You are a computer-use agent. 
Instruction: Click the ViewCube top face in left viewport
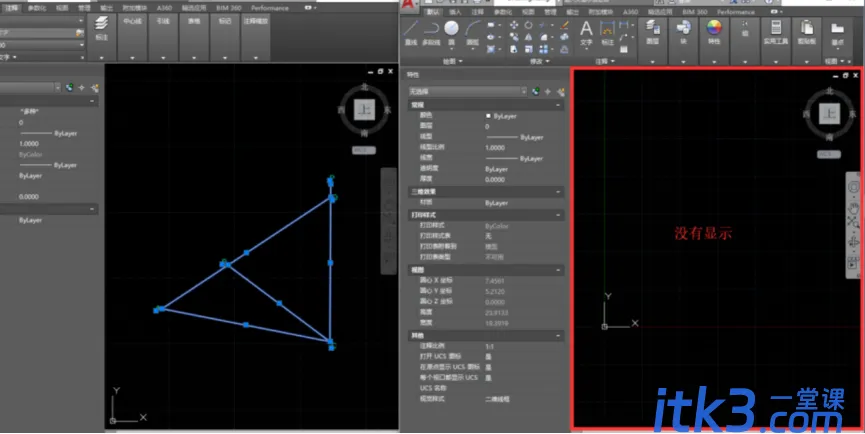[364, 110]
